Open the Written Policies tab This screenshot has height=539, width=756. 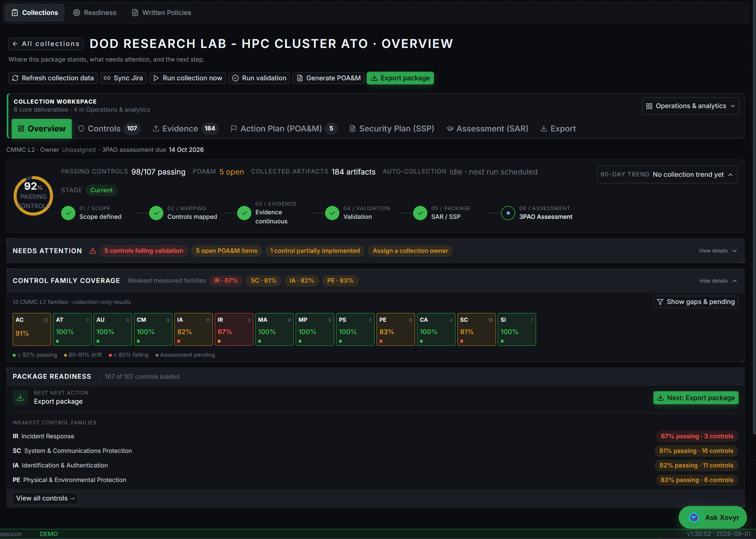click(161, 13)
